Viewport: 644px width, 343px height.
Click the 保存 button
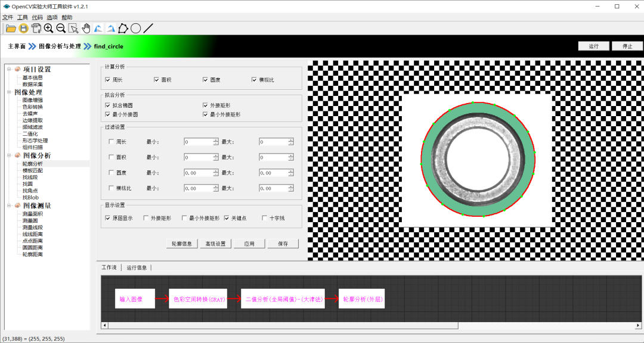pos(283,244)
